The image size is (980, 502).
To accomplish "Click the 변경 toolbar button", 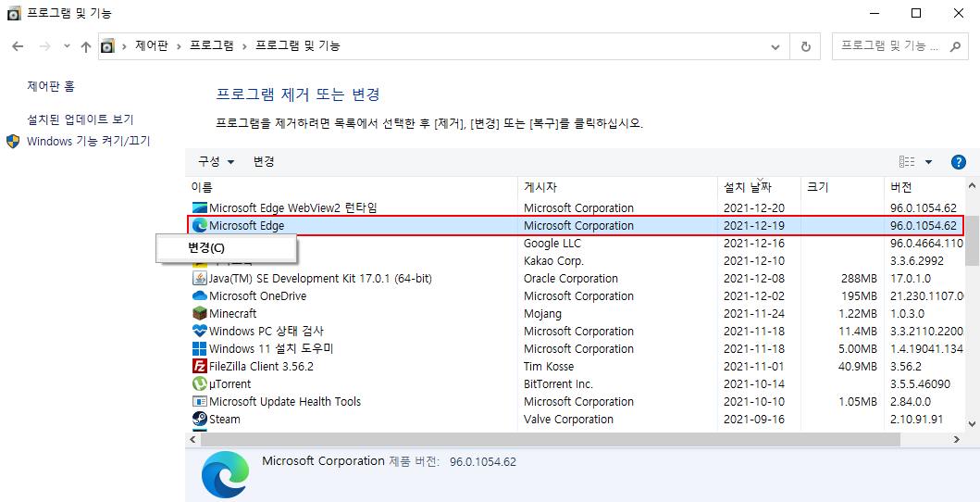I will [x=264, y=162].
